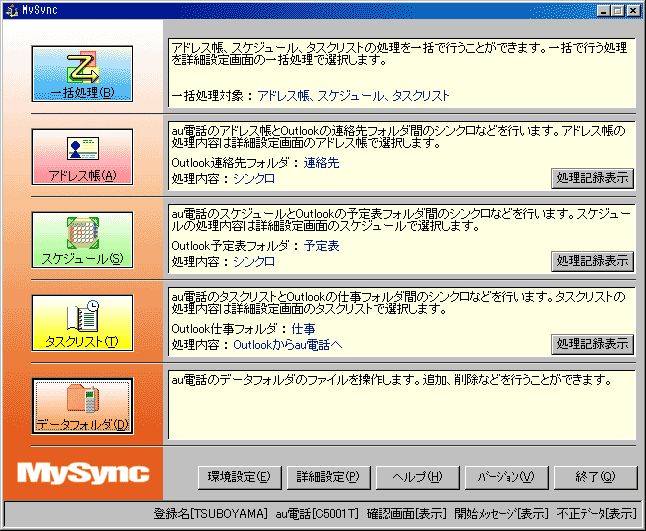This screenshot has height=531, width=646.
Task: Open the データフォルダ phone data folder icon
Action: click(82, 406)
